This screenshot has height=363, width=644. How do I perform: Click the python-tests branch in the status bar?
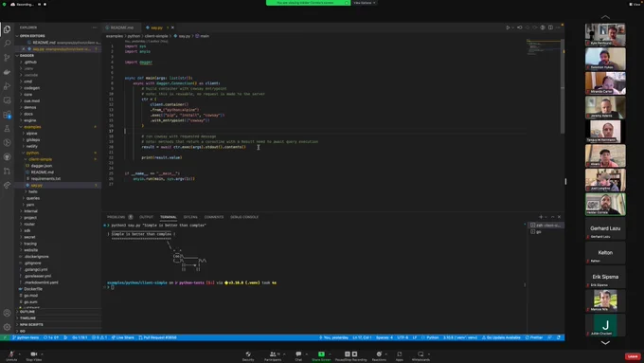coord(26,337)
